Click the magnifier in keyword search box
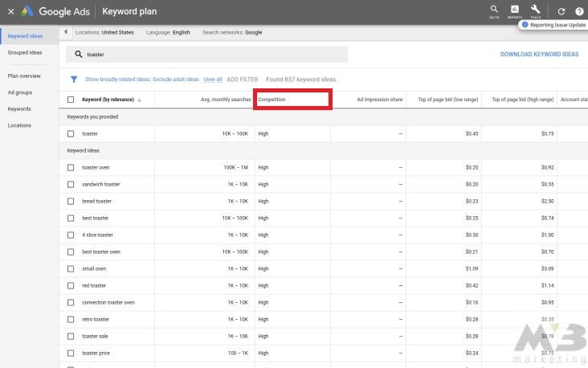This screenshot has height=368, width=588. pos(79,54)
